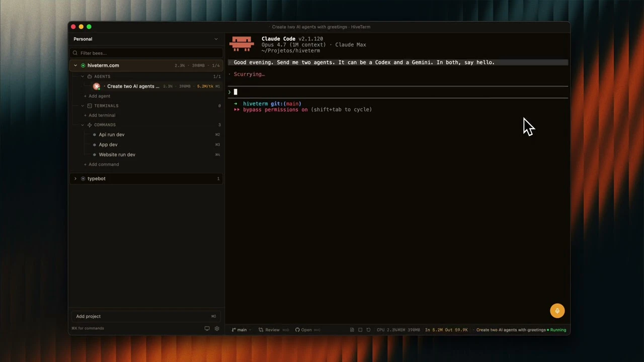
Task: Click the GitHub Open icon
Action: coord(297,330)
